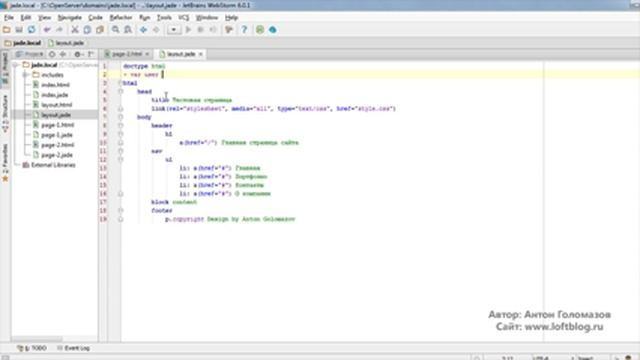640x360 pixels.
Task: Close the page-2.html editor tab
Action: 147,54
